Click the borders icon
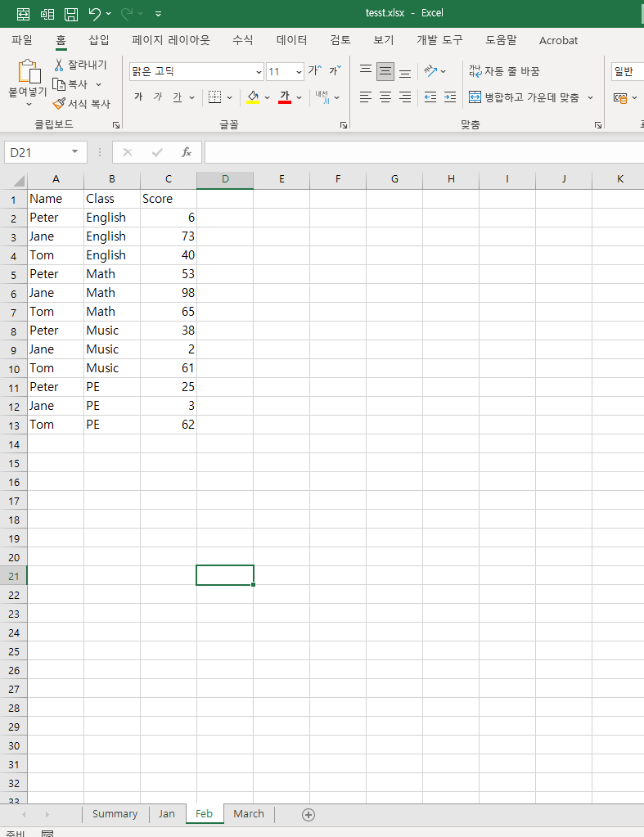This screenshot has height=837, width=644. coord(214,97)
